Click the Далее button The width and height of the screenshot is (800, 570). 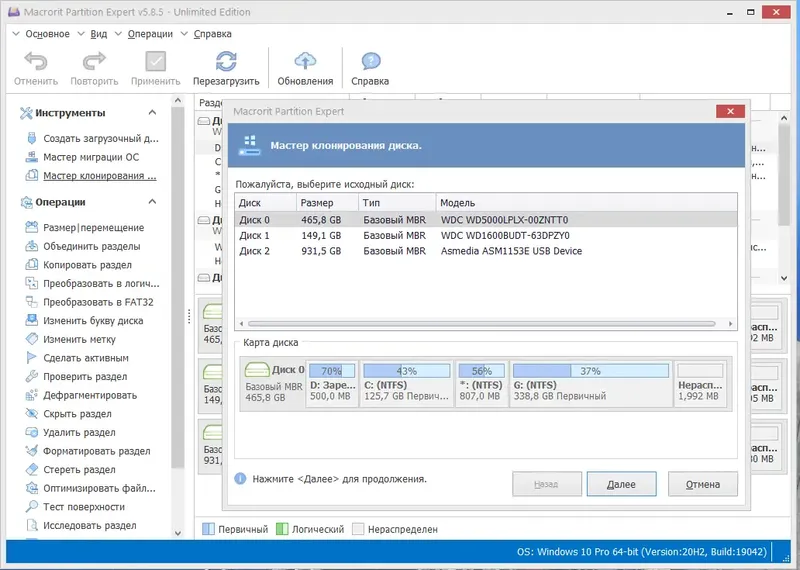(621, 484)
